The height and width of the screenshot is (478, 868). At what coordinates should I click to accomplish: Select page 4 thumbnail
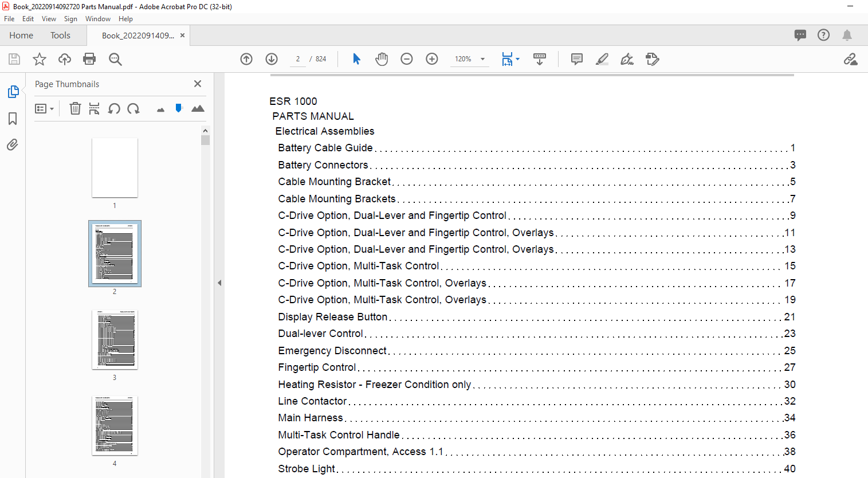(115, 426)
